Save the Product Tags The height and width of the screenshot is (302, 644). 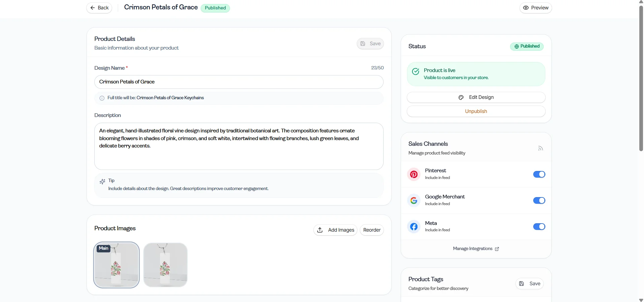(x=530, y=284)
